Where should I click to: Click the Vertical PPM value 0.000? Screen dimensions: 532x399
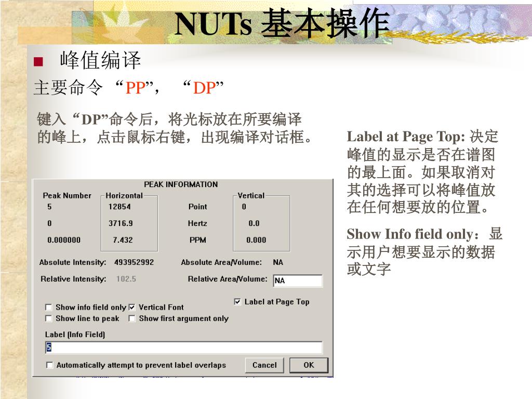pyautogui.click(x=256, y=240)
